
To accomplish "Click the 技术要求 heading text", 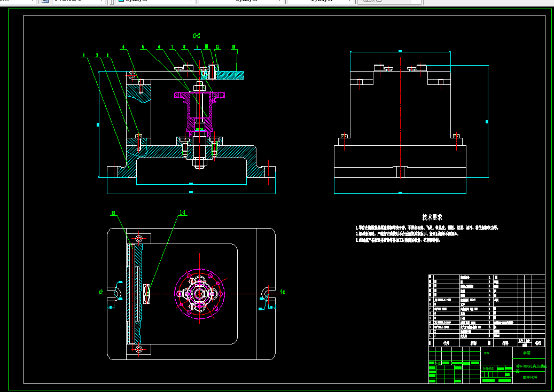I will [432, 217].
